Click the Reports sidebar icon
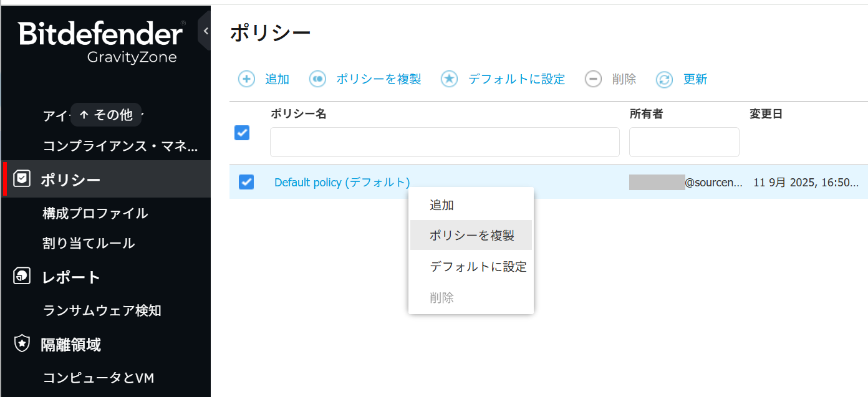Viewport: 868px width, 397px height. [22, 276]
